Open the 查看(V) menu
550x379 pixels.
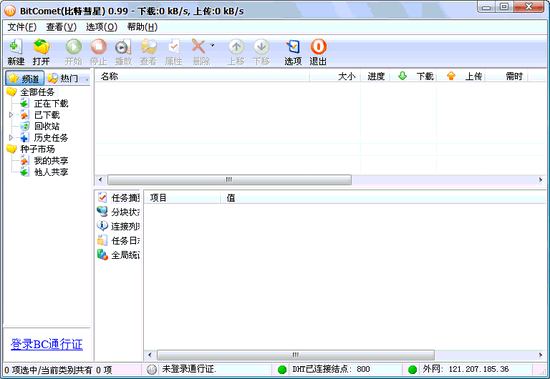pos(61,27)
